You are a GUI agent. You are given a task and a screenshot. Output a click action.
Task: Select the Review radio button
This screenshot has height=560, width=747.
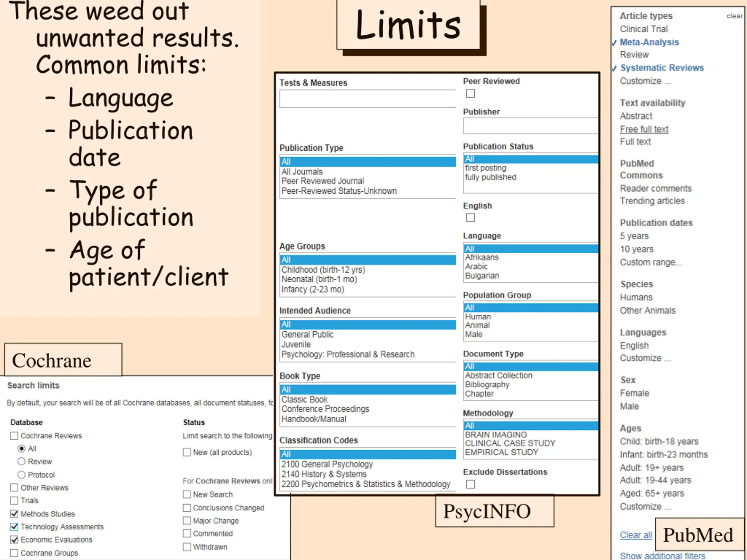pos(21,461)
